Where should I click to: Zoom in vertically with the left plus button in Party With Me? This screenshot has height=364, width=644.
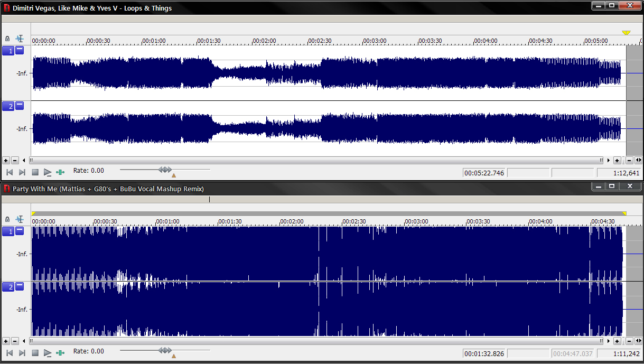[6, 341]
